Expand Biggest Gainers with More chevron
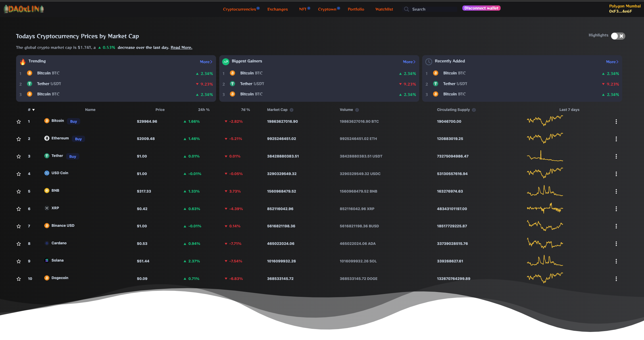 (x=409, y=62)
